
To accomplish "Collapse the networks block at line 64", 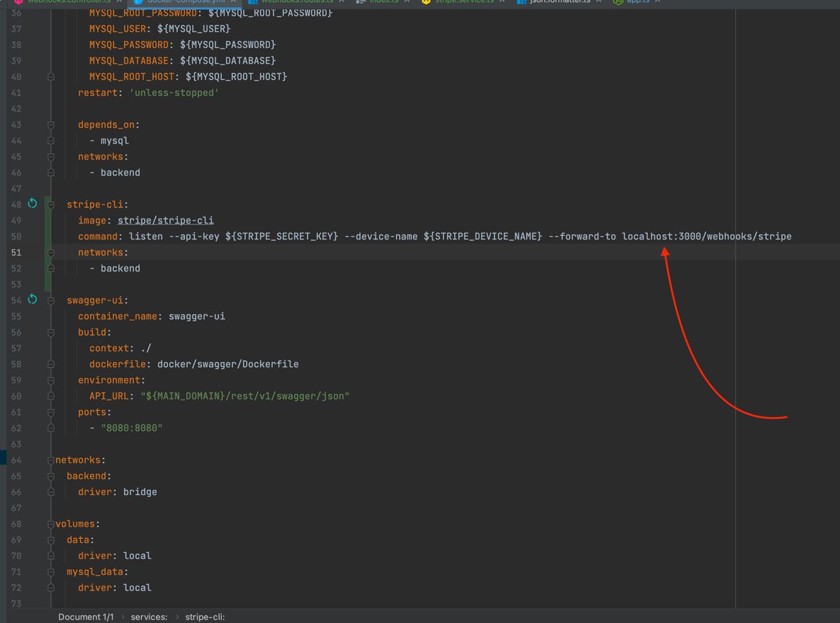I will [51, 460].
